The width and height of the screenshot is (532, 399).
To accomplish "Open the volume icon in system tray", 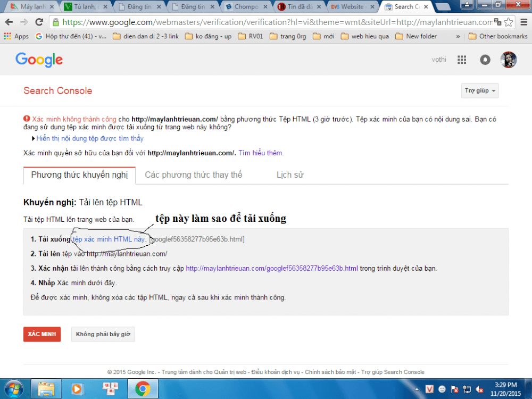I will 479,389.
